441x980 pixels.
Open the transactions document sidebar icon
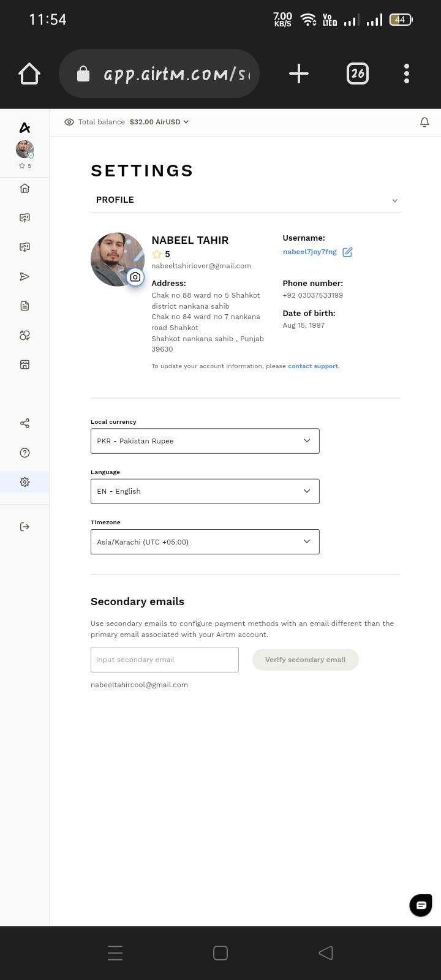[24, 306]
